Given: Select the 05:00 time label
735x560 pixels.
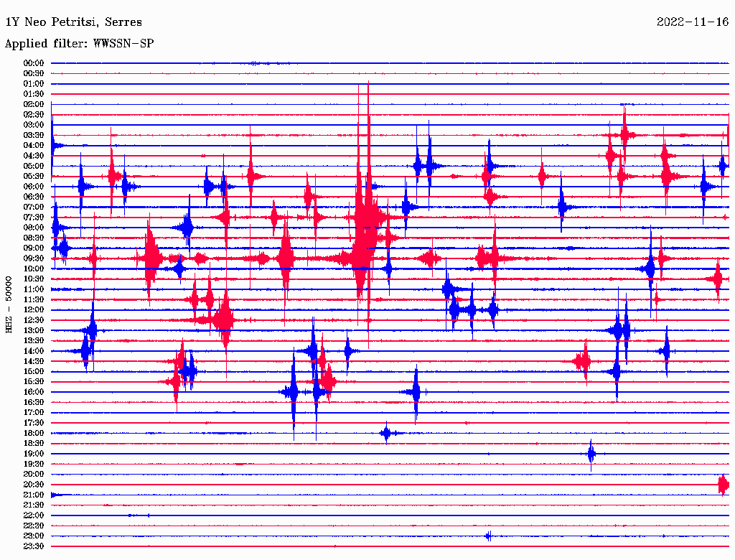Looking at the screenshot, I should (33, 166).
